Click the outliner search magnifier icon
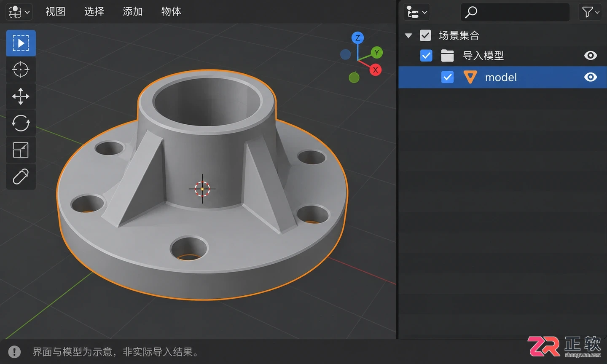 pyautogui.click(x=471, y=12)
